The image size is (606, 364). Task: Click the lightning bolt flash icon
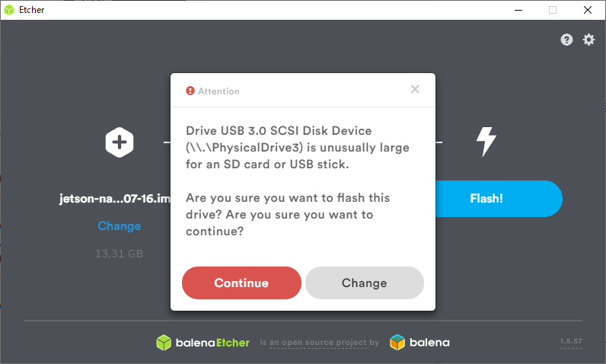486,142
